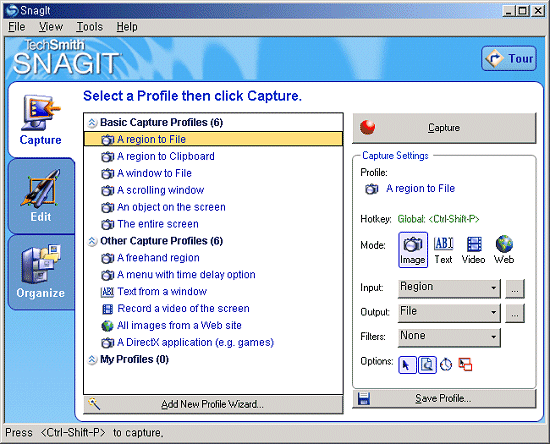Select Video capture mode
Screen dimensions: 550x444
pyautogui.click(x=474, y=250)
